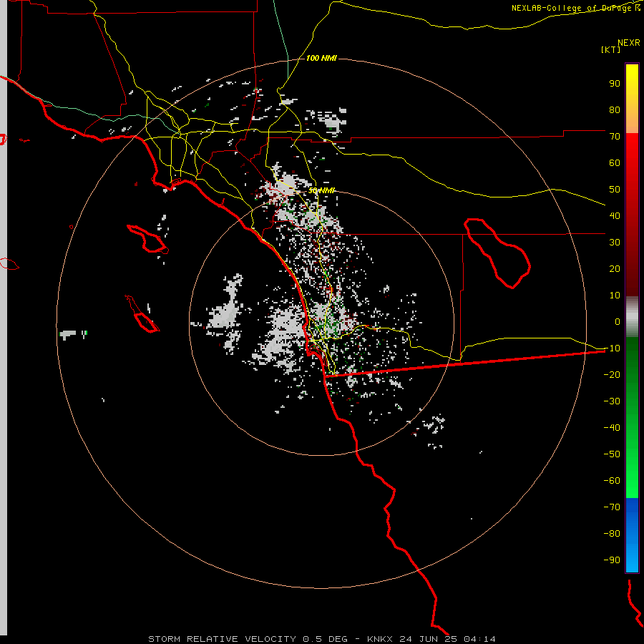Click the -90 value on velocity scale
Viewport: 644px width, 644px height.
coord(612,560)
